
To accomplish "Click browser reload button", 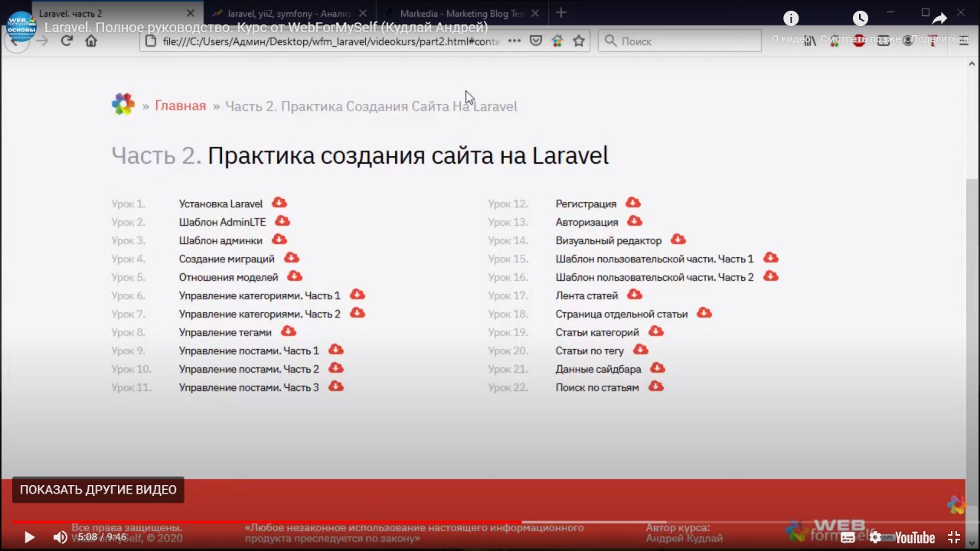I will coord(67,41).
